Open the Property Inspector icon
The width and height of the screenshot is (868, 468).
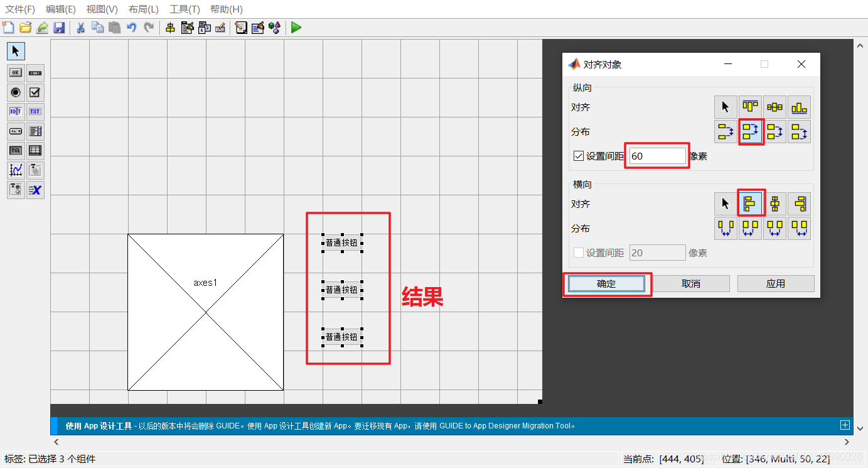pos(257,28)
